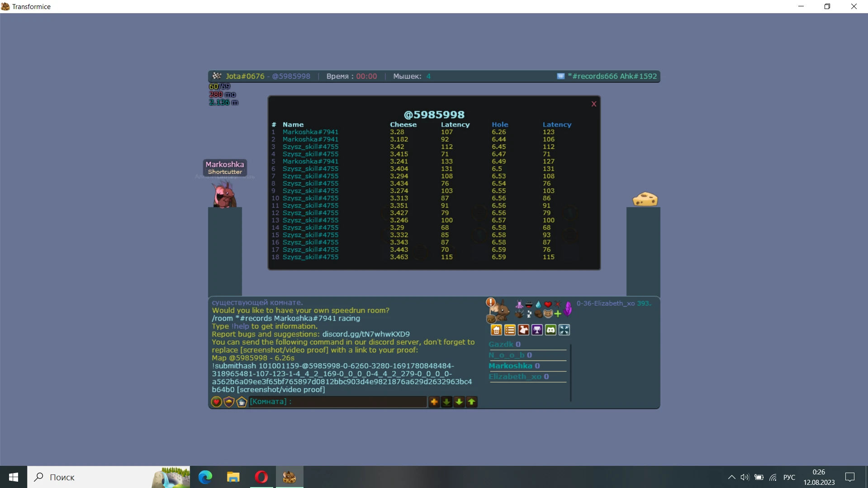Click the green up-arrow chat button
The width and height of the screenshot is (868, 488).
point(472,402)
